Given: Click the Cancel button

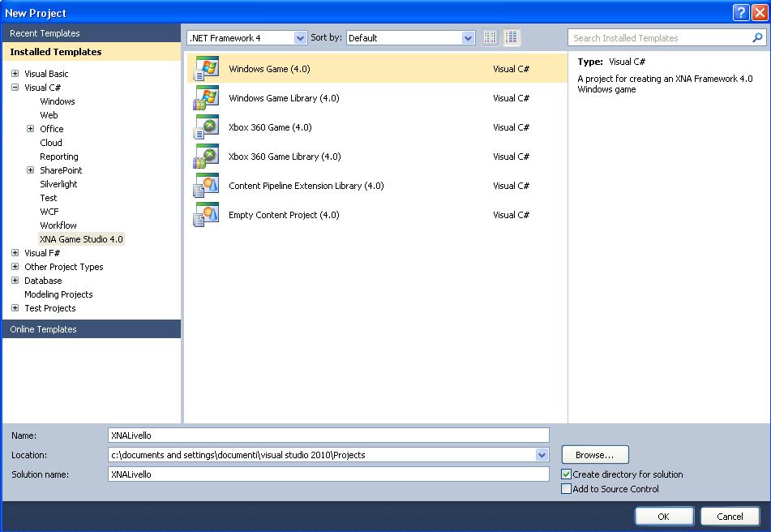Looking at the screenshot, I should pos(730,517).
